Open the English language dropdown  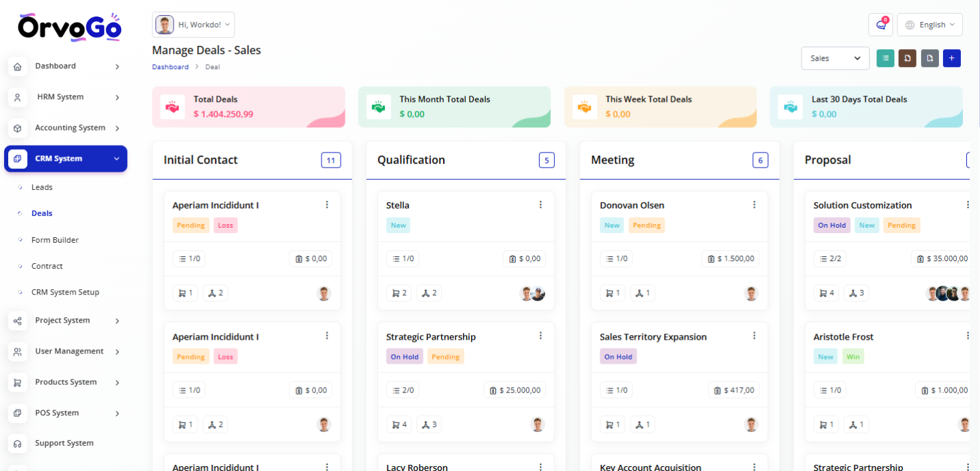[929, 25]
